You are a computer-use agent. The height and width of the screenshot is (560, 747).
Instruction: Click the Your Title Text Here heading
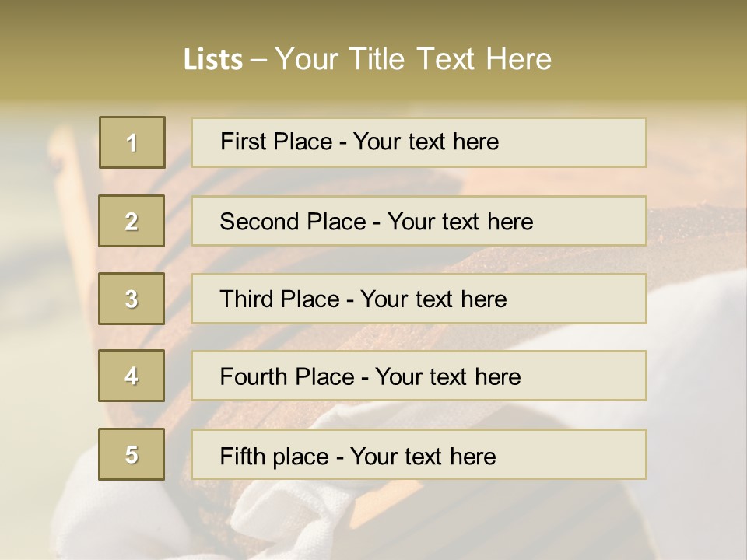(413, 59)
